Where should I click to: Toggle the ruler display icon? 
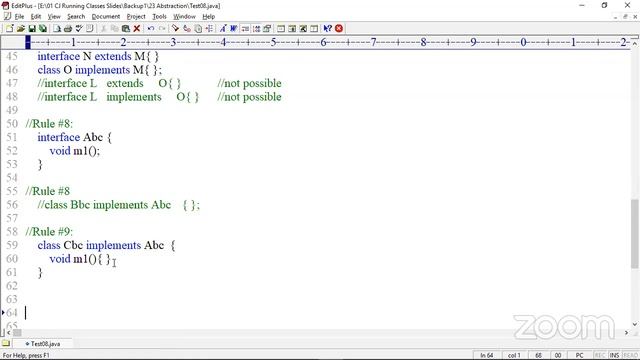256,28
